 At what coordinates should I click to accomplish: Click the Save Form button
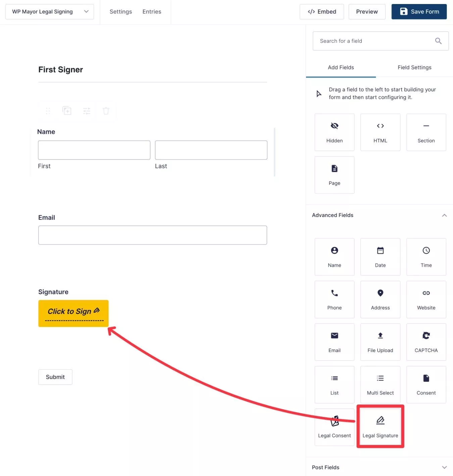pos(419,12)
